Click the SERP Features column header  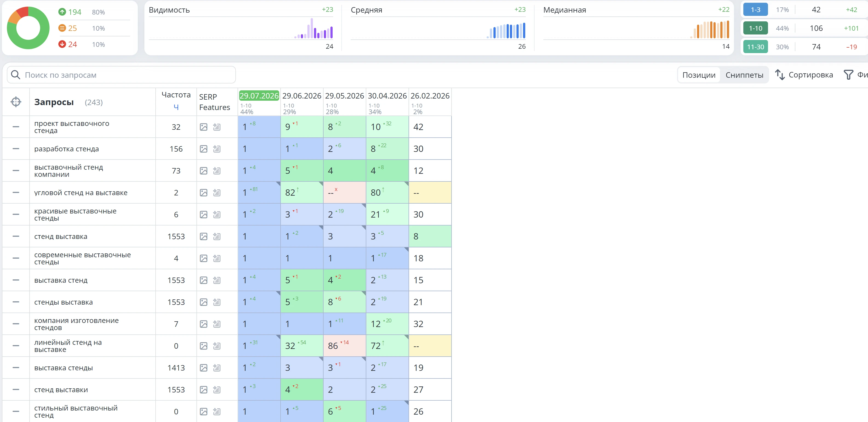click(x=215, y=102)
